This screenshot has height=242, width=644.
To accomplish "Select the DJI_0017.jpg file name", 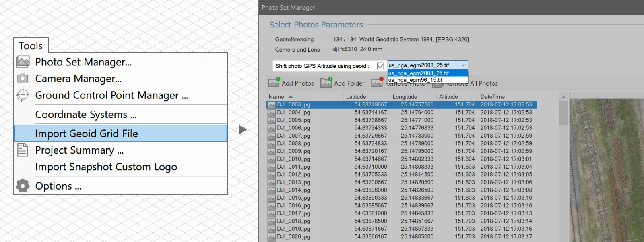I will point(293,213).
